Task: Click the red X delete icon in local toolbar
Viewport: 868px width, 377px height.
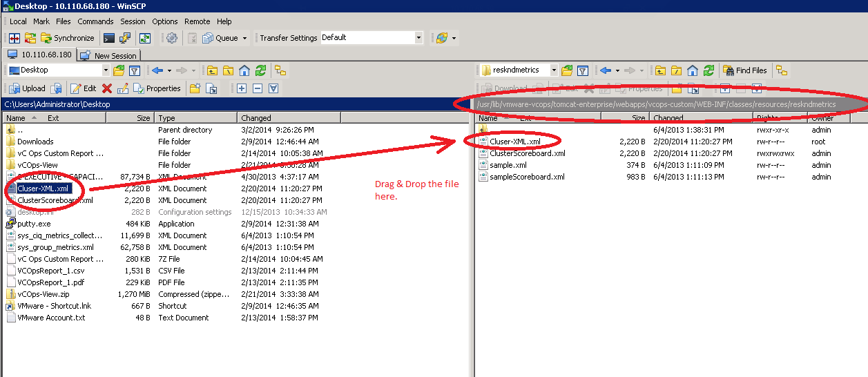Action: pyautogui.click(x=107, y=88)
